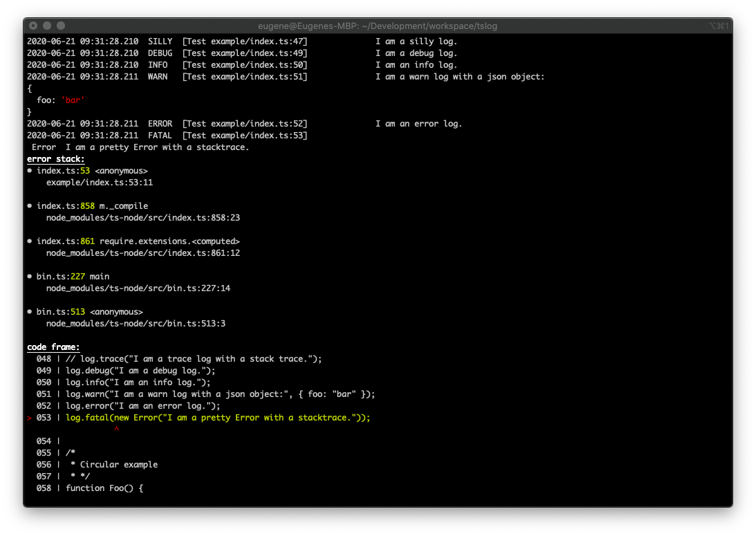The width and height of the screenshot is (756, 536).
Task: Click the red 'bar' string value
Action: coord(73,100)
